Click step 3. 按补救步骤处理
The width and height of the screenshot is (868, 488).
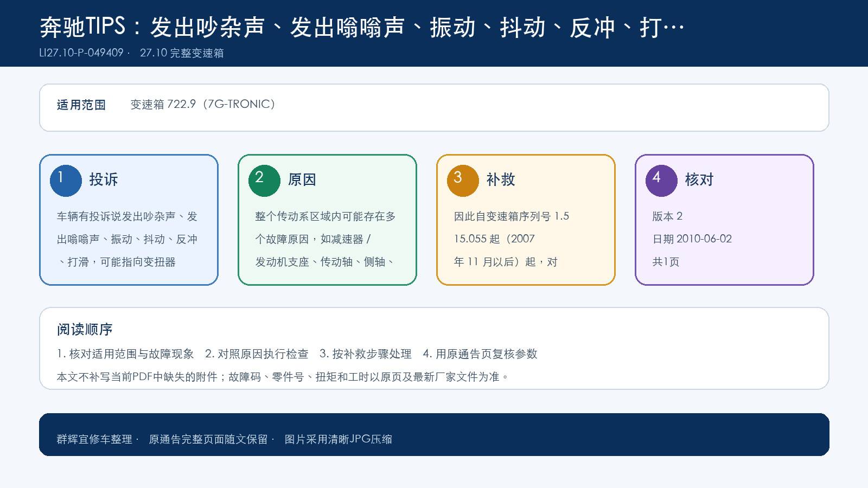(x=366, y=354)
